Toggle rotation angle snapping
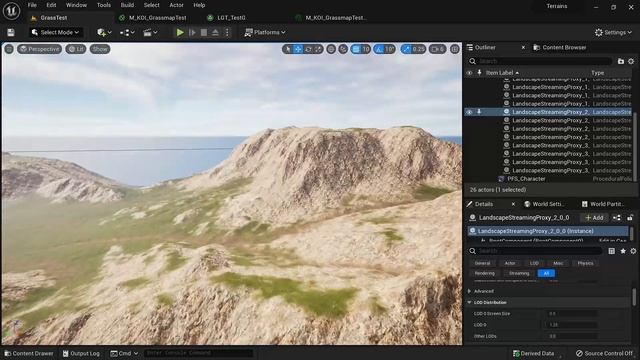640x360 pixels. [x=380, y=49]
